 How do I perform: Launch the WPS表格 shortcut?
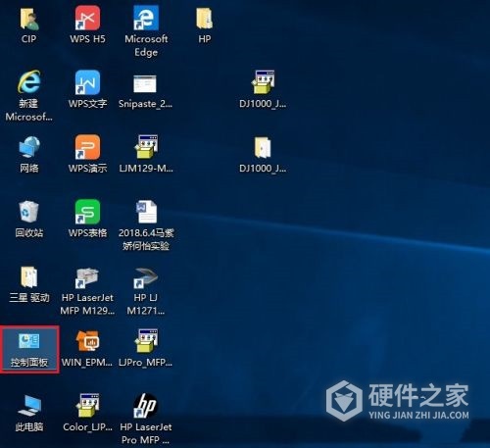87,212
